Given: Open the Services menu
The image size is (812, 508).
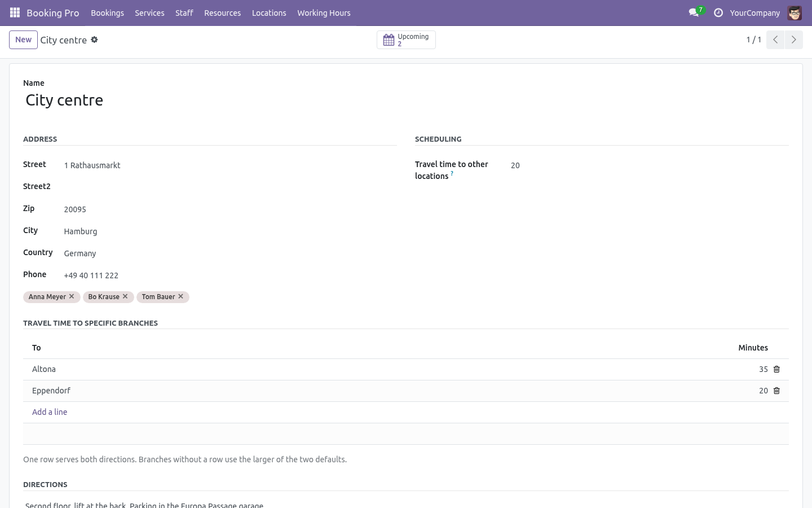Looking at the screenshot, I should point(149,12).
